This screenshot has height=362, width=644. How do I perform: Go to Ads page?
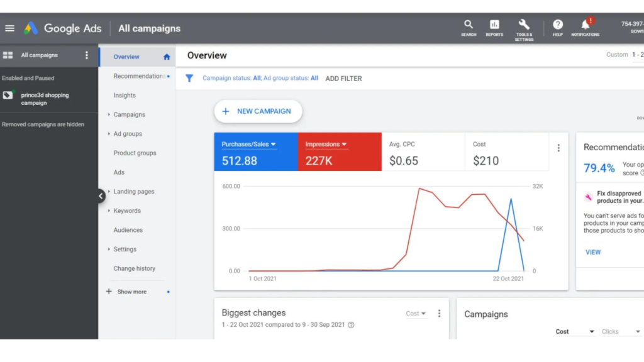point(119,172)
